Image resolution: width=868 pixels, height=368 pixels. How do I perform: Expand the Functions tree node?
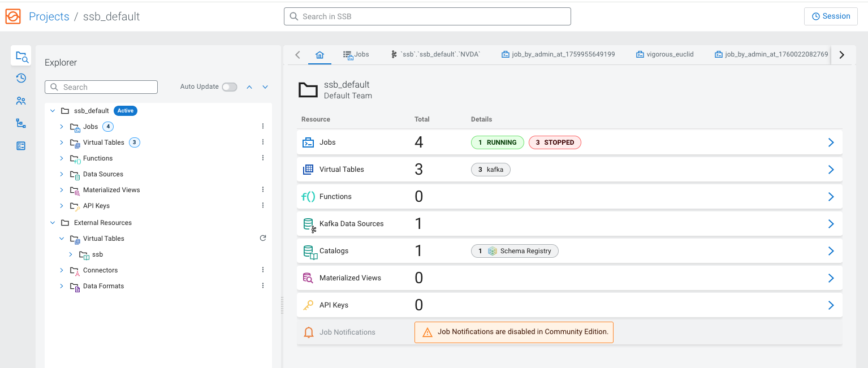[x=62, y=158]
